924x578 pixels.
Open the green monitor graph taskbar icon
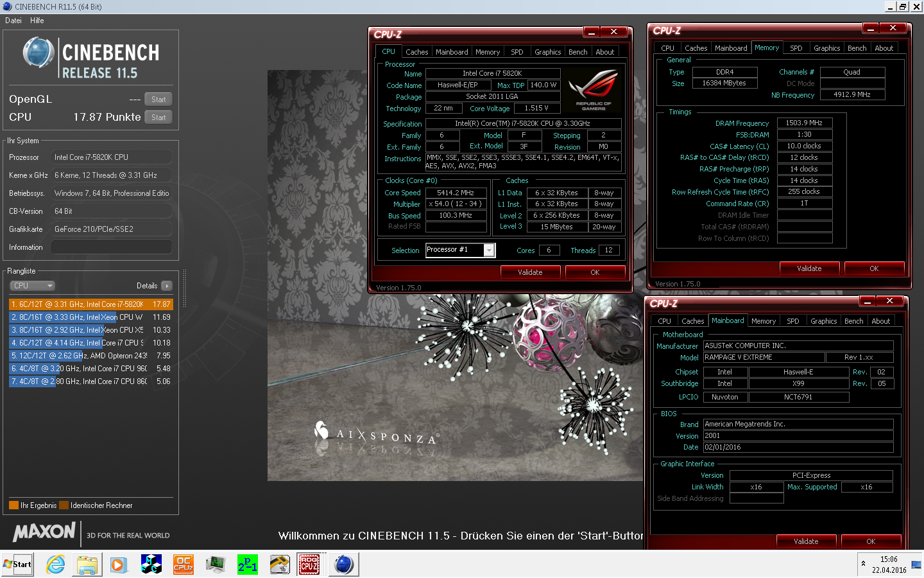point(216,565)
